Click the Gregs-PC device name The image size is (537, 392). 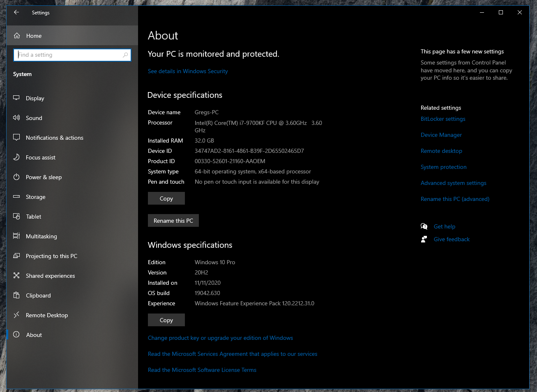pyautogui.click(x=207, y=112)
